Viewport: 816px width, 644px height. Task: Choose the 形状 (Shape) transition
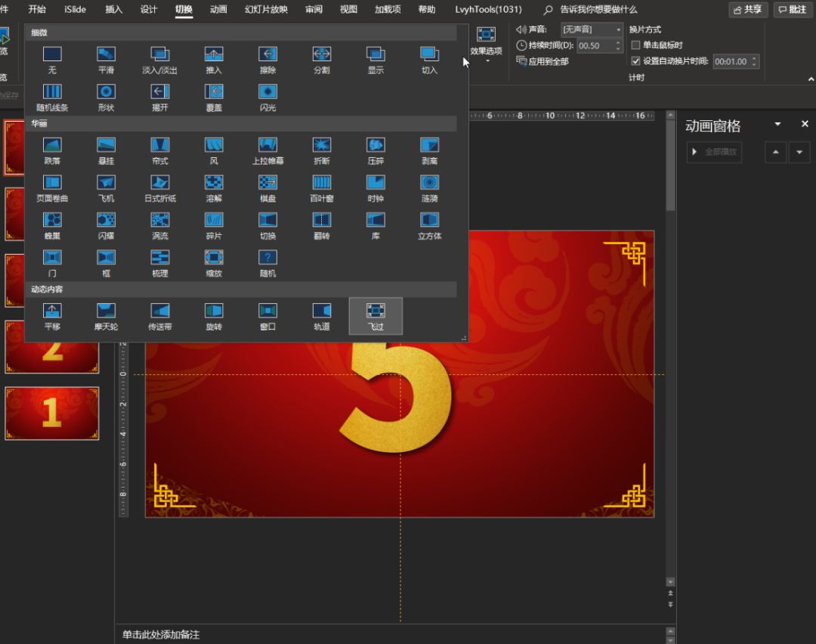(x=107, y=98)
